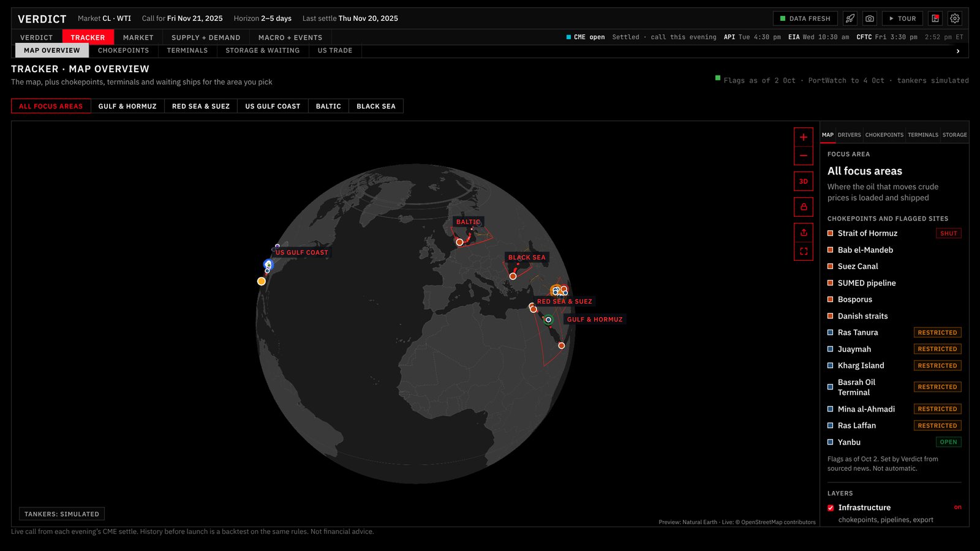Open the Chokepoints sub-tab under Tracker

coord(124,50)
